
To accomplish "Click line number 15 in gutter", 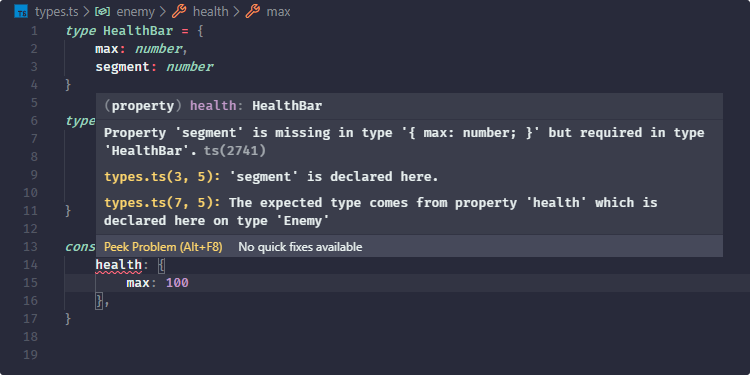I will (31, 283).
